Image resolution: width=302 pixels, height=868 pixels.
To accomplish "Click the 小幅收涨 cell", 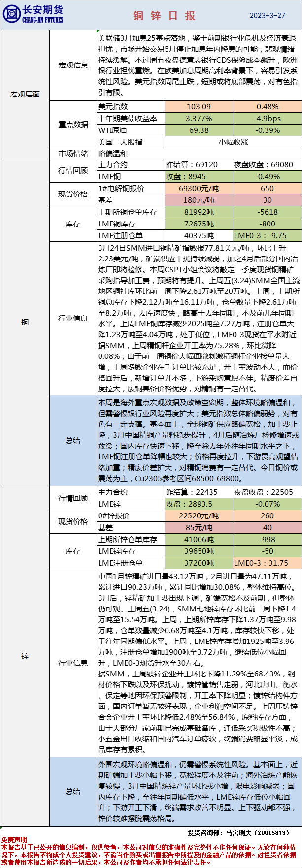I will [233, 142].
